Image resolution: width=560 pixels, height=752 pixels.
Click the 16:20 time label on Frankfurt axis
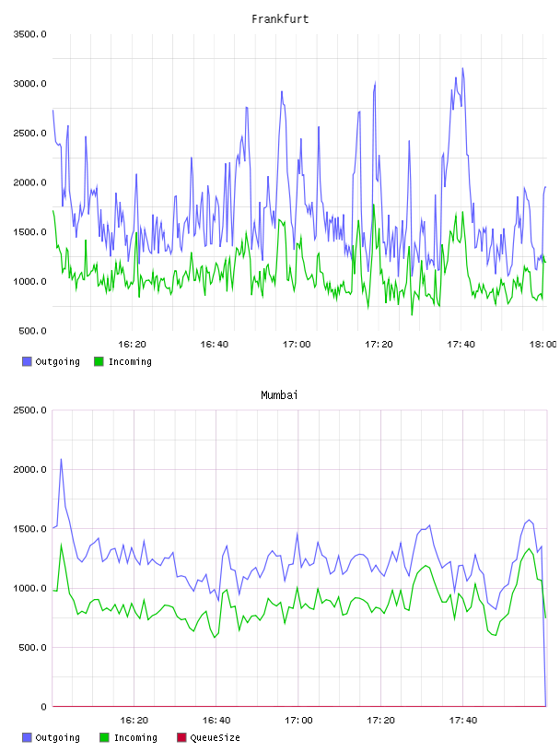[x=132, y=345]
